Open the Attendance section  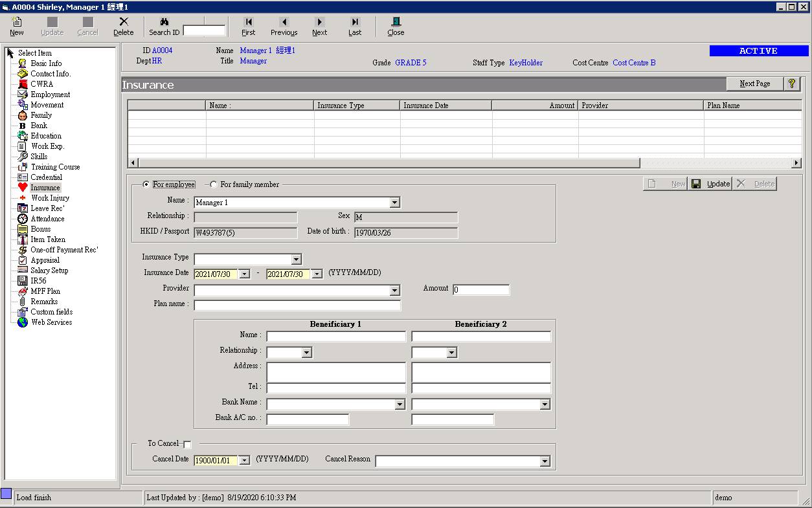tap(47, 218)
